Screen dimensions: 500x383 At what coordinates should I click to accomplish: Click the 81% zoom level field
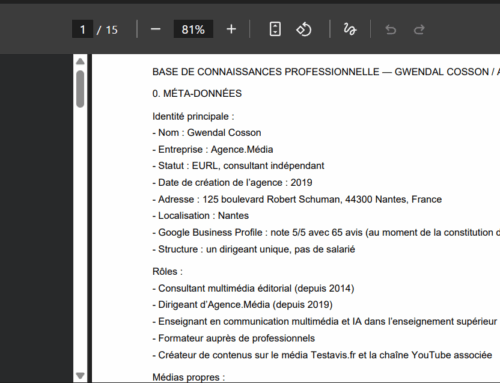pos(193,29)
